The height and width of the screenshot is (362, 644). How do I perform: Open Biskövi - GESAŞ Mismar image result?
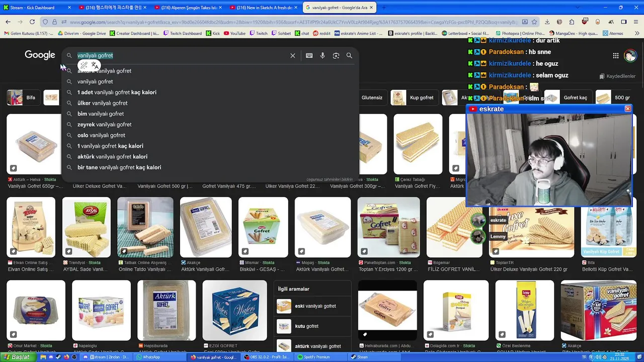263,227
